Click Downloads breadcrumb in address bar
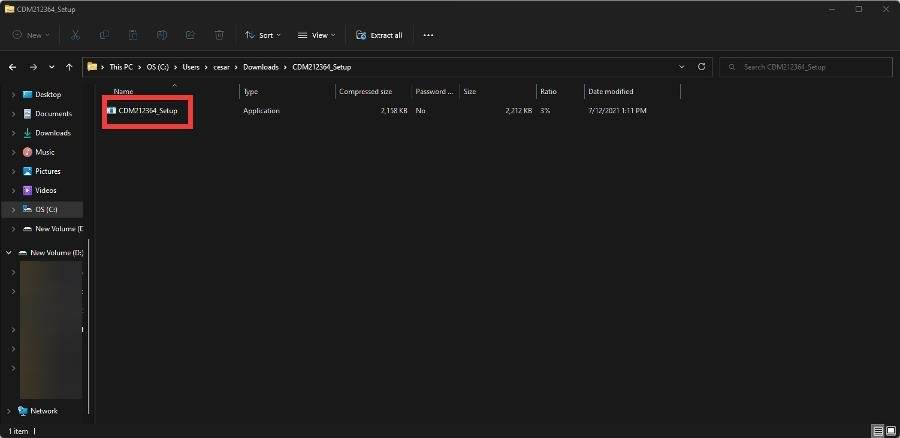900x438 pixels. click(x=261, y=67)
